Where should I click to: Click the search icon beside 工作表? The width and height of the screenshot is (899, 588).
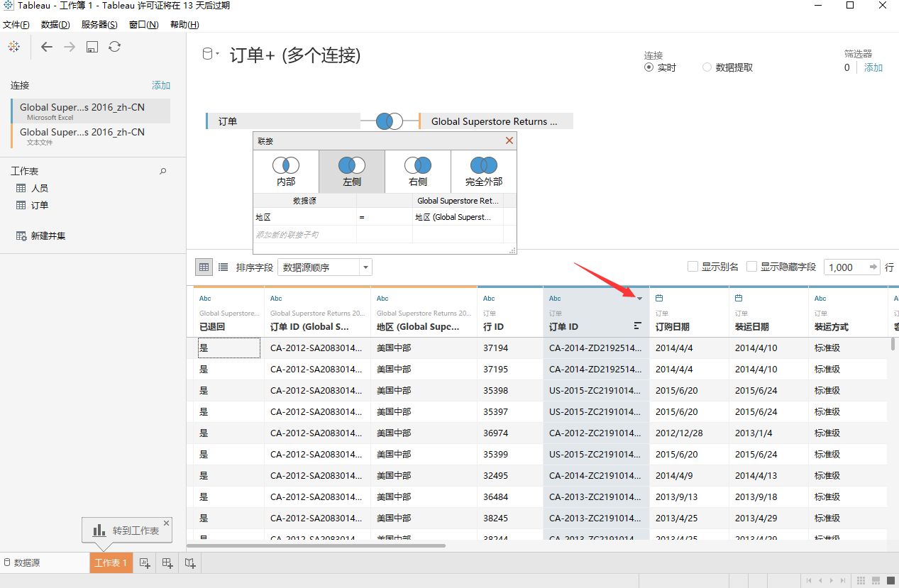pos(163,171)
